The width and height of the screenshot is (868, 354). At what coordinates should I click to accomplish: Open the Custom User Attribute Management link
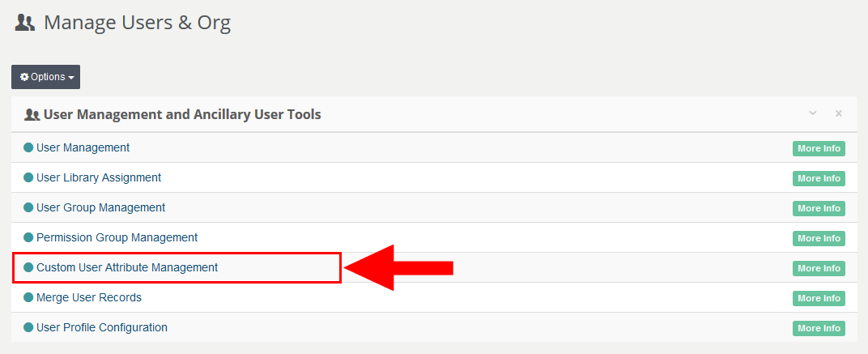coord(127,267)
